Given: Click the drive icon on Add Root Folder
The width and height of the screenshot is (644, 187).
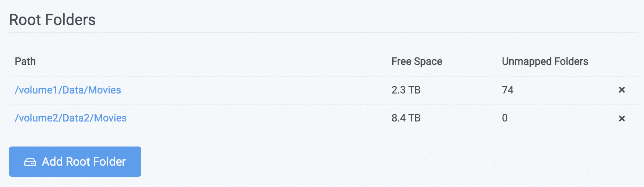Looking at the screenshot, I should tap(30, 162).
